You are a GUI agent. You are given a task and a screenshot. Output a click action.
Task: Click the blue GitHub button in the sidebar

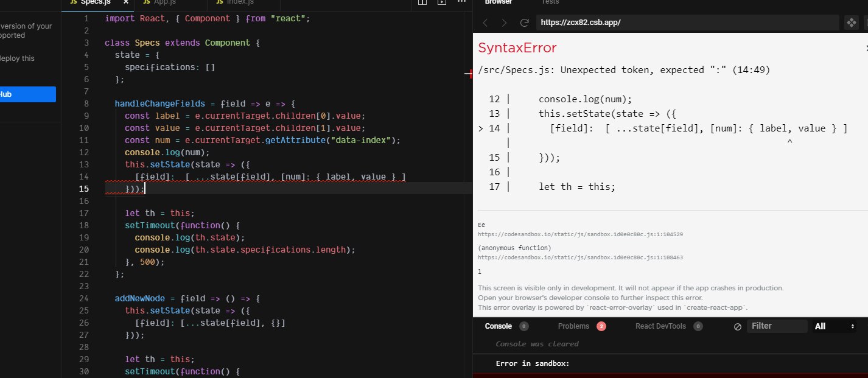click(x=27, y=94)
